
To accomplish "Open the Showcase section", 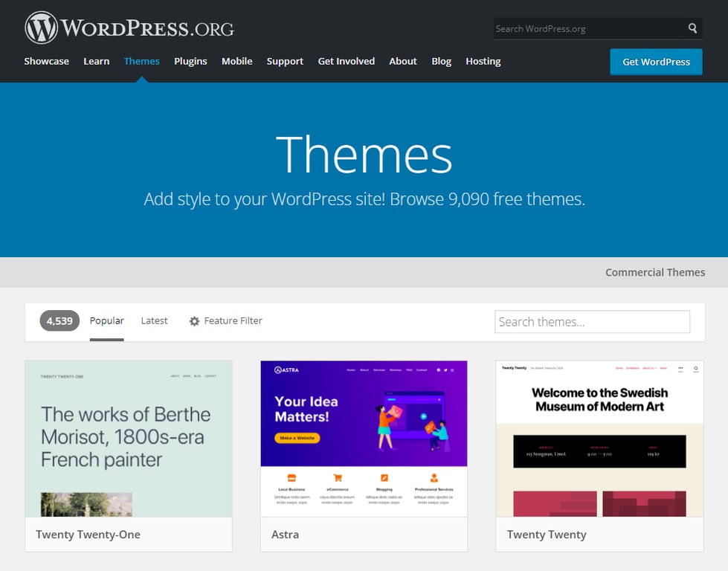I will [46, 61].
